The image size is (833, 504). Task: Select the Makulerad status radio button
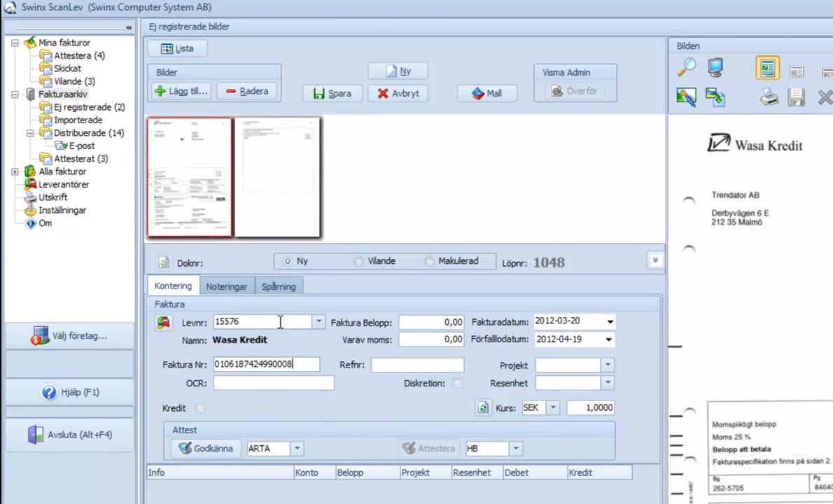[428, 261]
